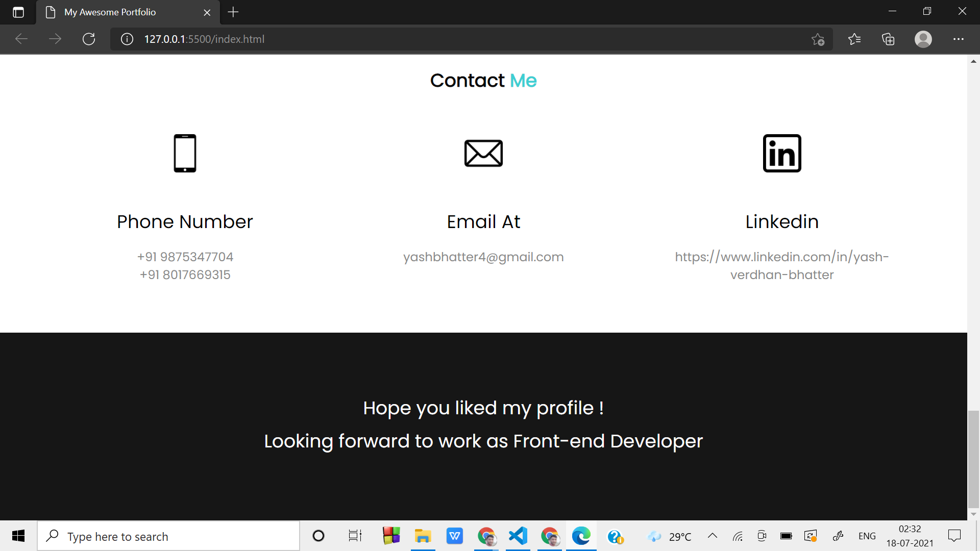Open a new browser tab

click(x=233, y=12)
